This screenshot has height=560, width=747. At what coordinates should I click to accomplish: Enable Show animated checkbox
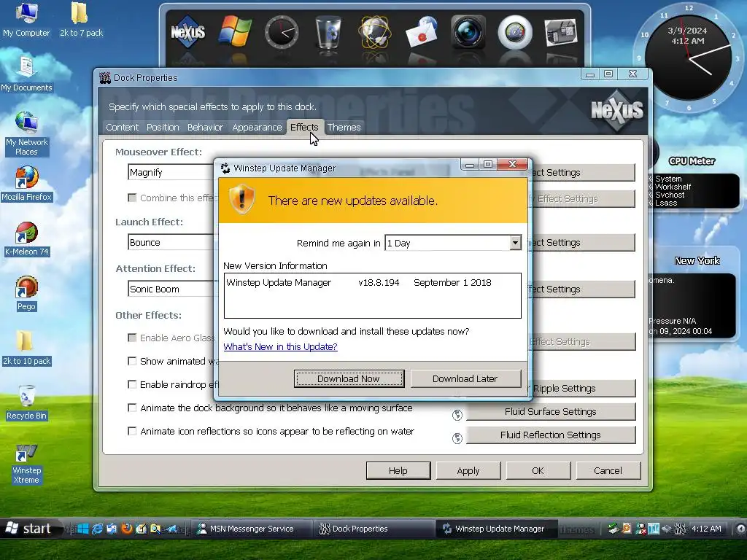[x=133, y=361]
